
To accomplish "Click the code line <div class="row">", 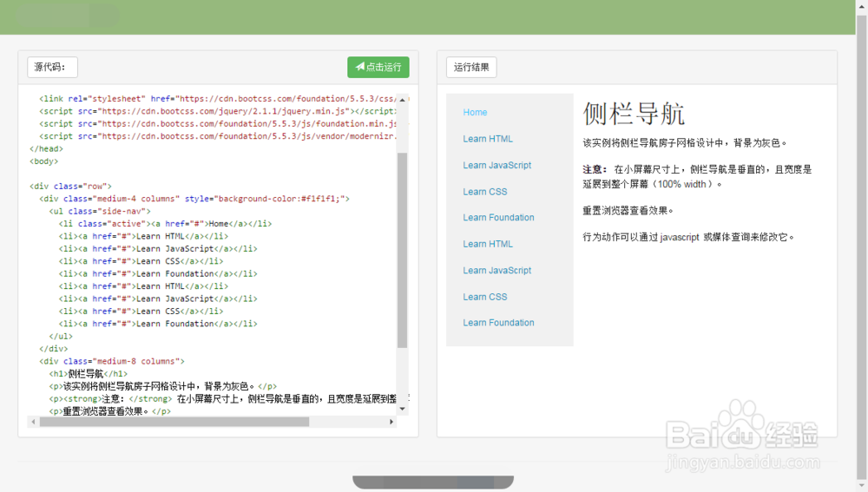I will click(70, 187).
